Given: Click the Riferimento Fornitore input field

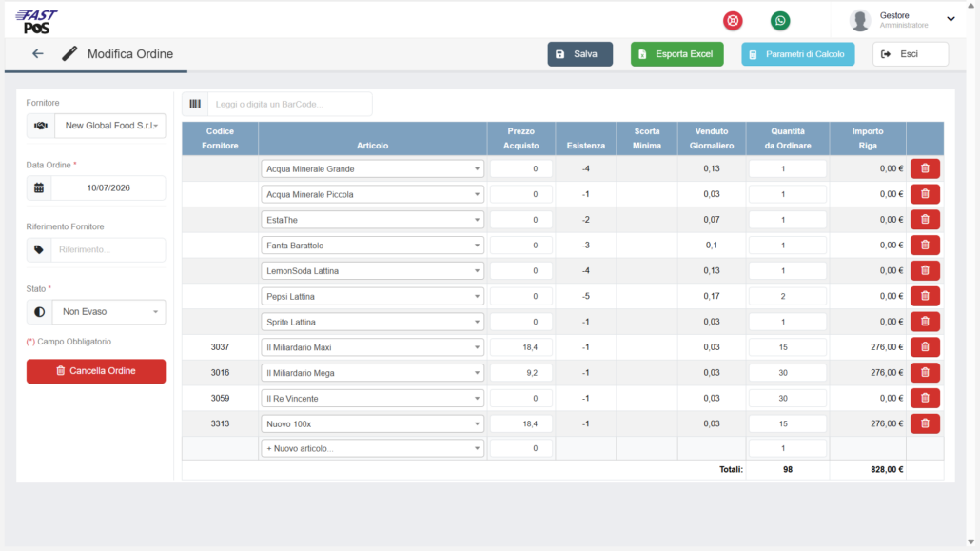Looking at the screenshot, I should 108,249.
